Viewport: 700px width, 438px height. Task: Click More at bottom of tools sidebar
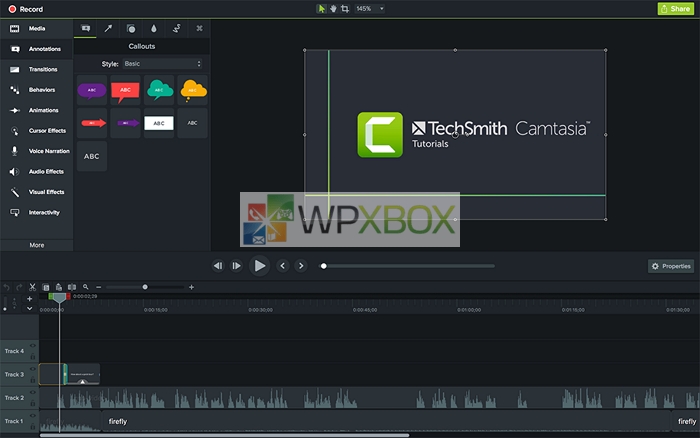tap(37, 245)
